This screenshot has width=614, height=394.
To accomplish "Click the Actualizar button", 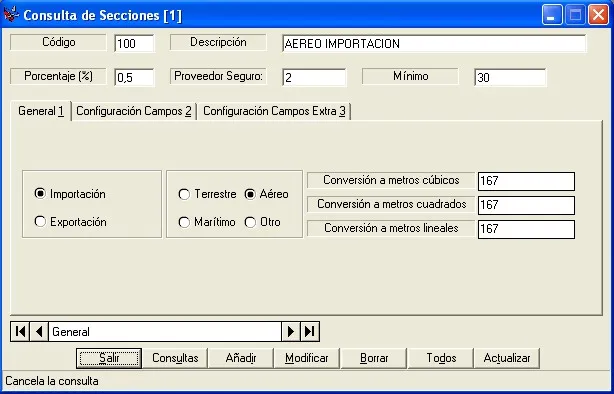I will [507, 358].
